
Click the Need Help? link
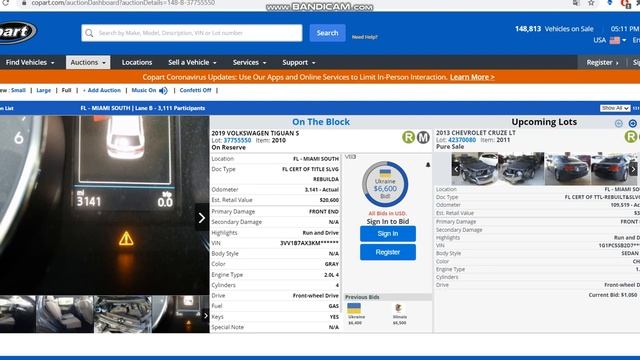tap(364, 37)
